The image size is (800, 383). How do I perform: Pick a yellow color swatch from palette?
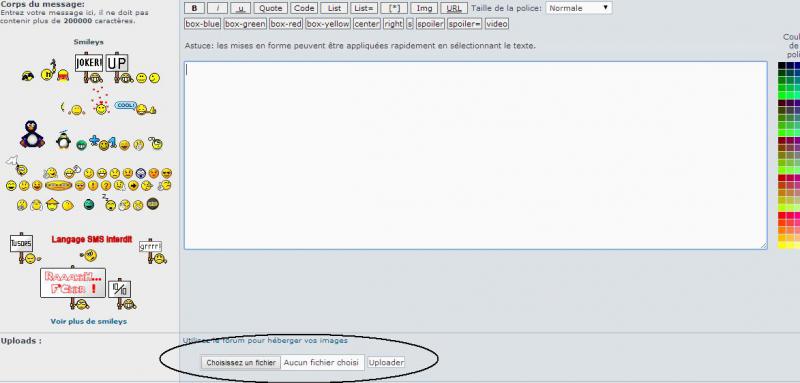click(x=782, y=245)
